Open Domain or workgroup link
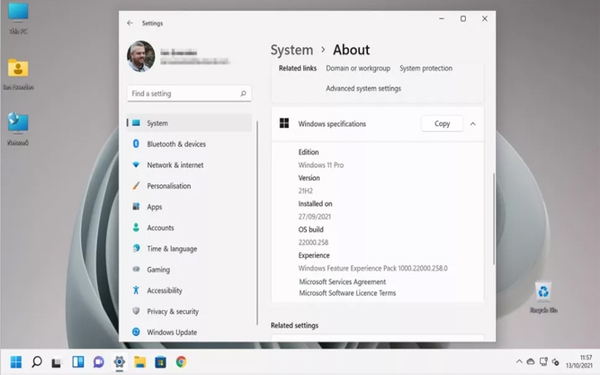The width and height of the screenshot is (600, 375). tap(358, 68)
